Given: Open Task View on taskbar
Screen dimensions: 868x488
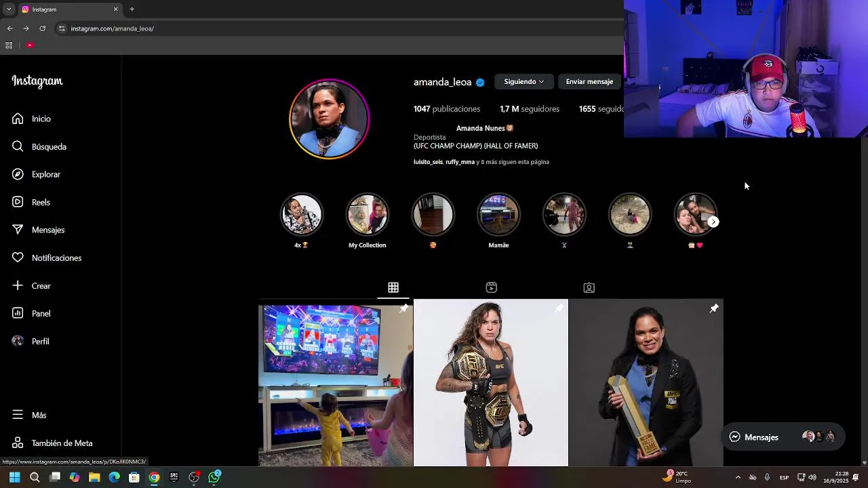Looking at the screenshot, I should tap(55, 477).
